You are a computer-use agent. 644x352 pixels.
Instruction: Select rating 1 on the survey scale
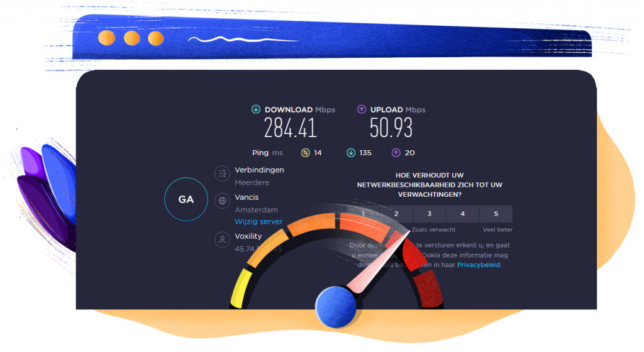pos(363,214)
